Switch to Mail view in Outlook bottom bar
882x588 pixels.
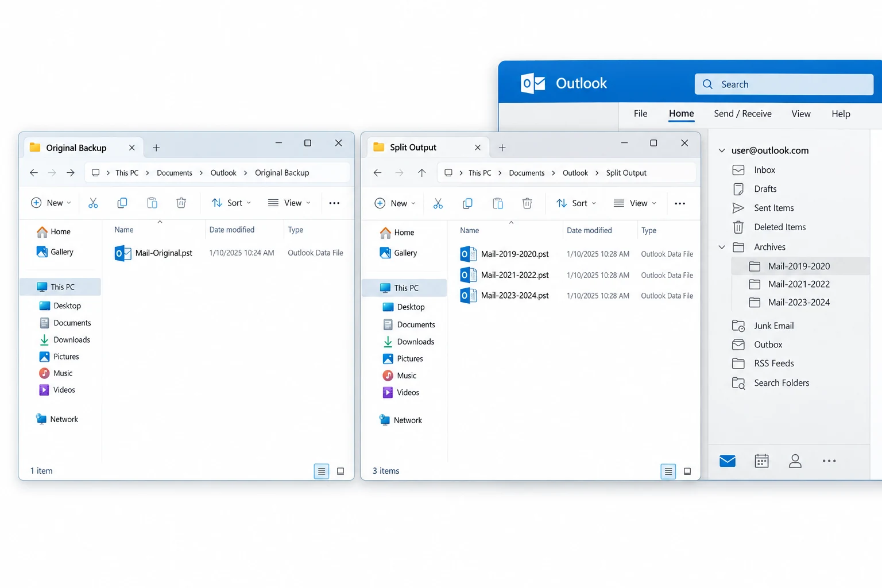coord(728,461)
